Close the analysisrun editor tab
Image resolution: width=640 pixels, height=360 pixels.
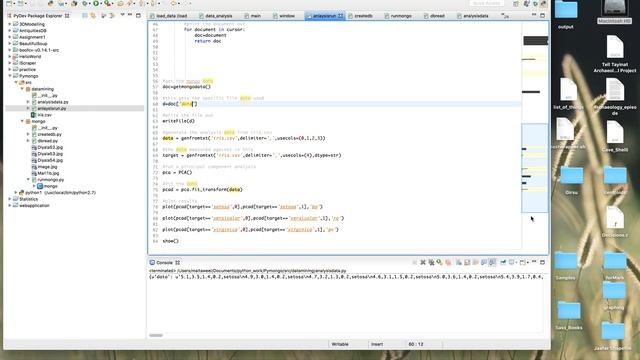[340, 16]
